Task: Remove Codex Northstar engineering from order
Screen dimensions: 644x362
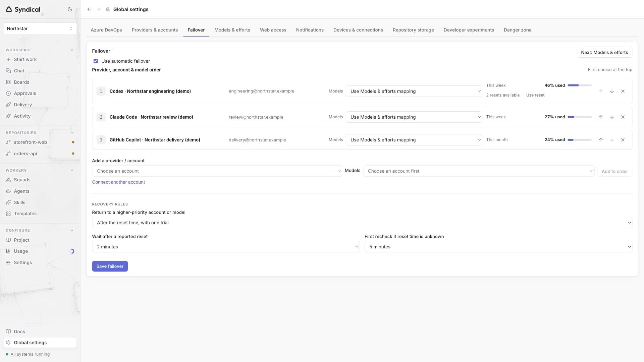Action: [623, 91]
